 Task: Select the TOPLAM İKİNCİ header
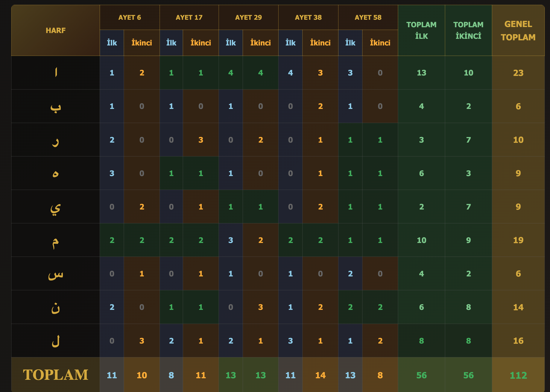tap(468, 30)
